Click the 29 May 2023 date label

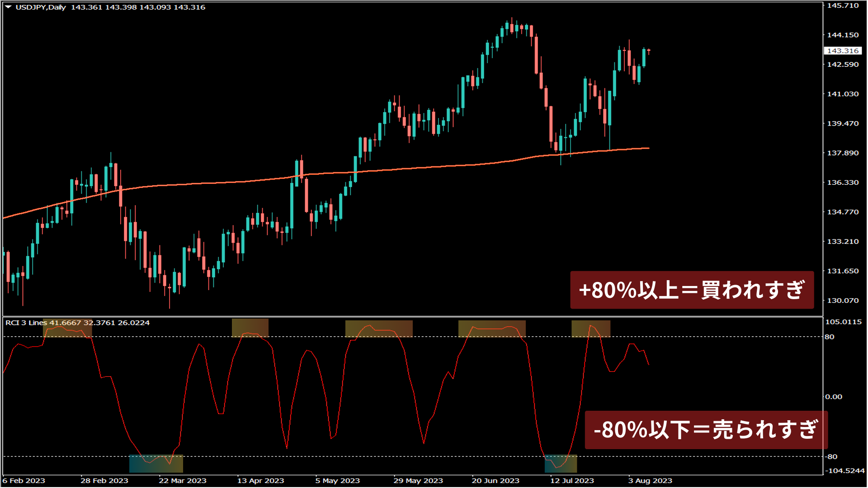point(418,481)
